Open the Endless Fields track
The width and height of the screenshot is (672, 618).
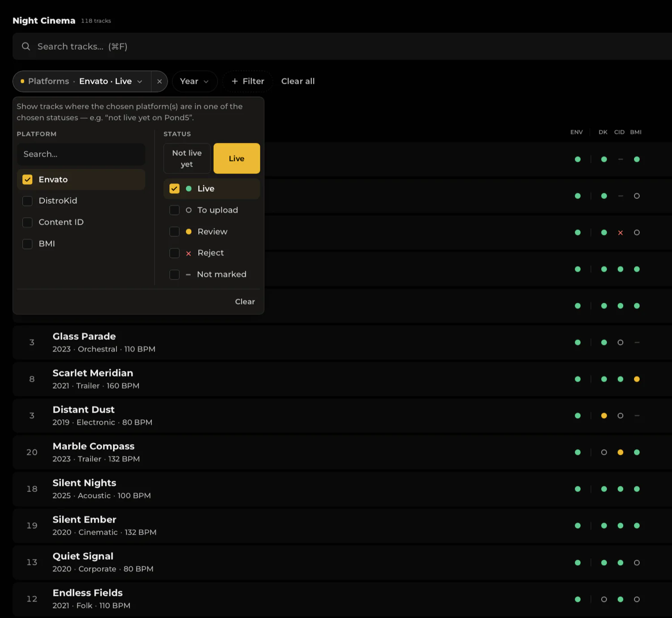[x=342, y=599]
